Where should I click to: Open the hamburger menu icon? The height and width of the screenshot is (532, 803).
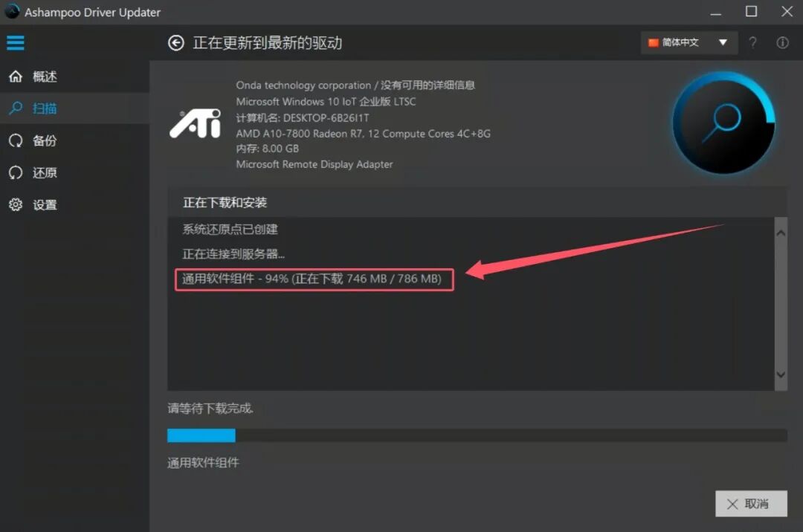[16, 42]
